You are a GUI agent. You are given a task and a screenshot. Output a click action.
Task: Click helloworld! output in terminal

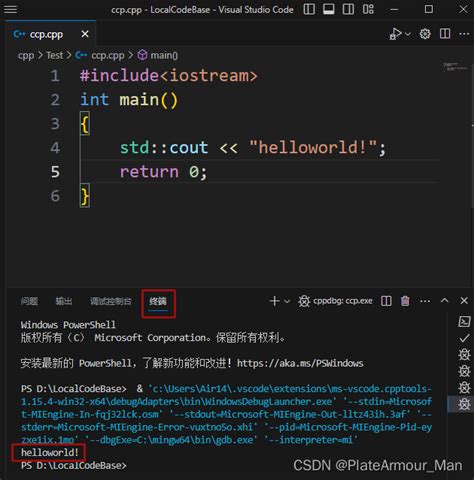[50, 452]
